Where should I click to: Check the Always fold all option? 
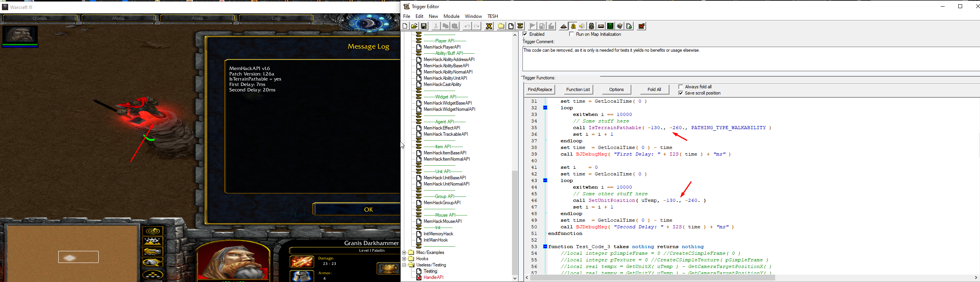(681, 87)
